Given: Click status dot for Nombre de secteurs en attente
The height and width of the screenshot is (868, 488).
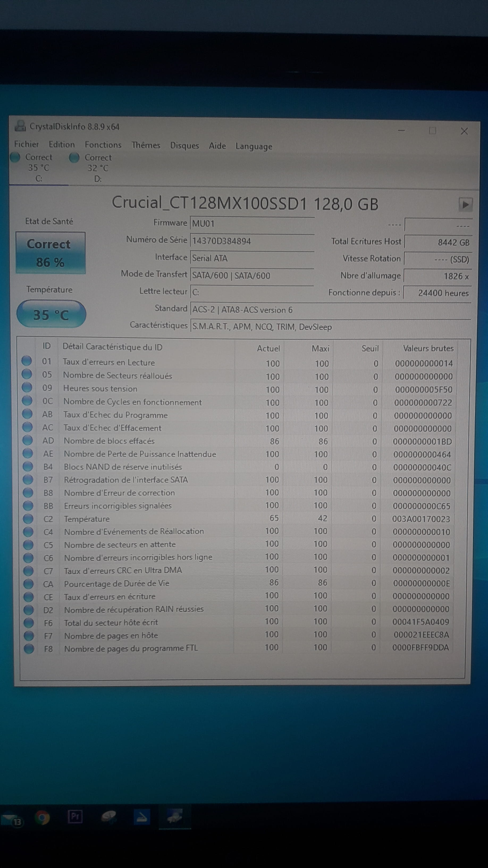Looking at the screenshot, I should tap(28, 545).
